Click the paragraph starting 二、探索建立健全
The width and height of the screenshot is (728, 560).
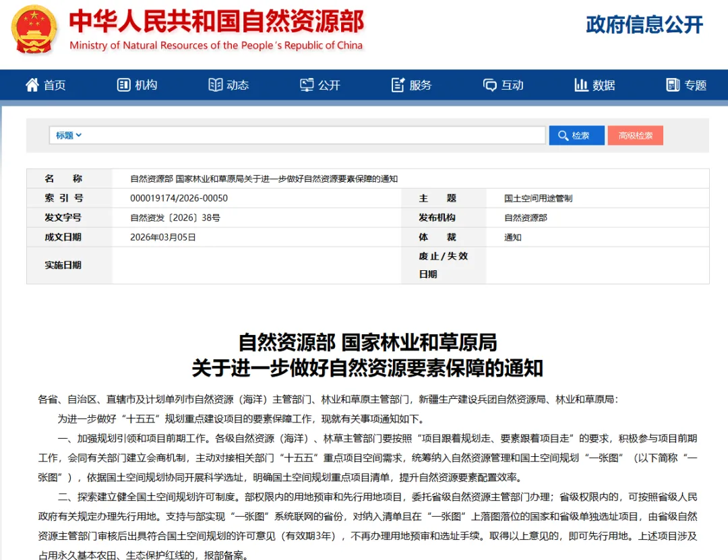tap(367, 526)
